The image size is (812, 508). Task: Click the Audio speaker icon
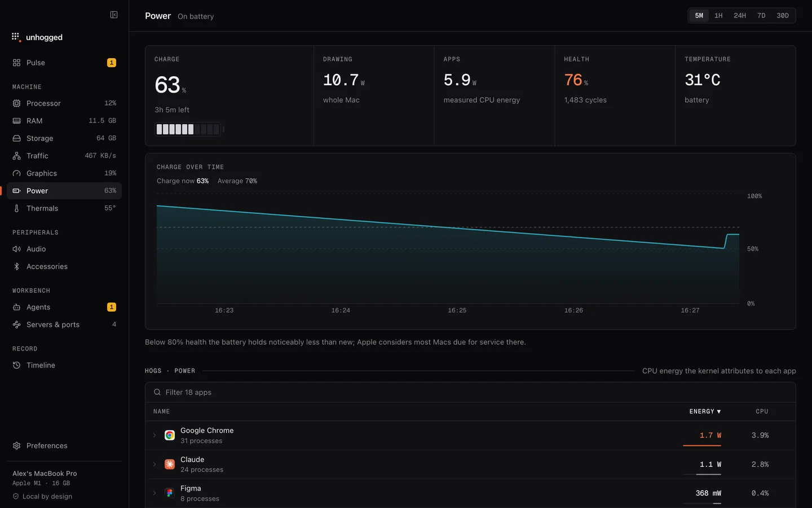pos(16,249)
